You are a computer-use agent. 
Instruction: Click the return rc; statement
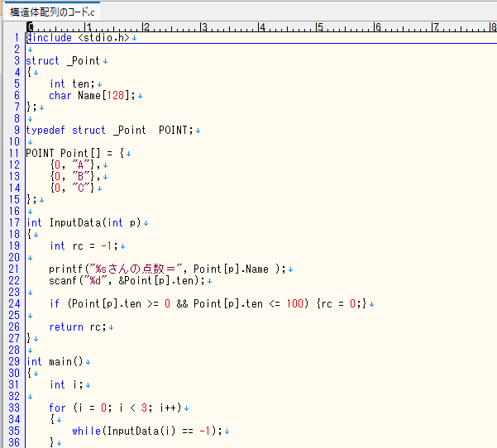click(77, 326)
